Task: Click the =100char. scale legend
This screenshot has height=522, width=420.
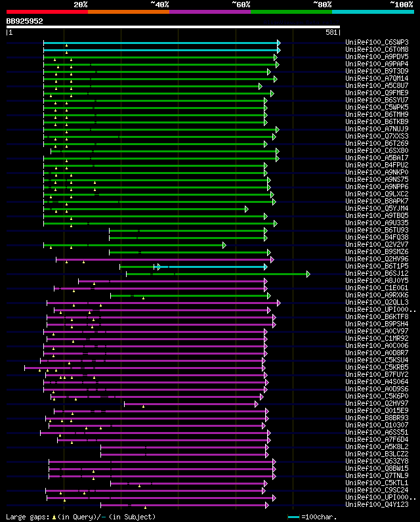Action: 312,517
